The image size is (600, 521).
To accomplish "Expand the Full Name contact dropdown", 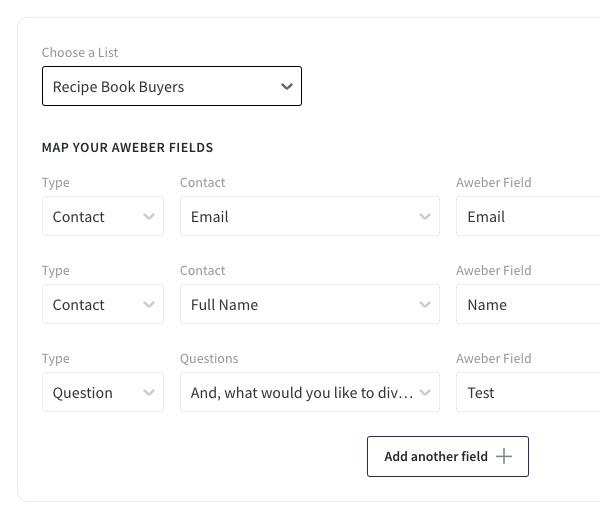I will tap(309, 305).
